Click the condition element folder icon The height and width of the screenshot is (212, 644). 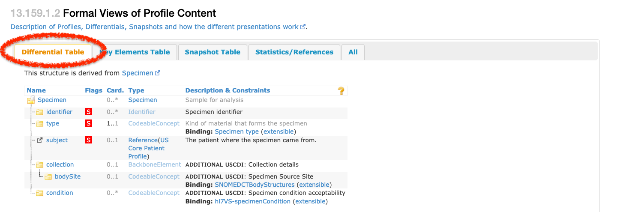(39, 193)
